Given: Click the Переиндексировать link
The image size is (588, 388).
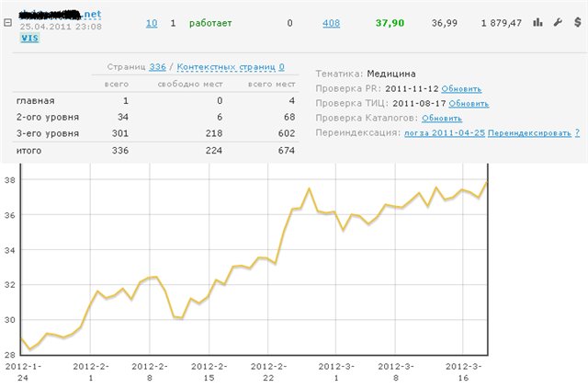Looking at the screenshot, I should click(528, 132).
